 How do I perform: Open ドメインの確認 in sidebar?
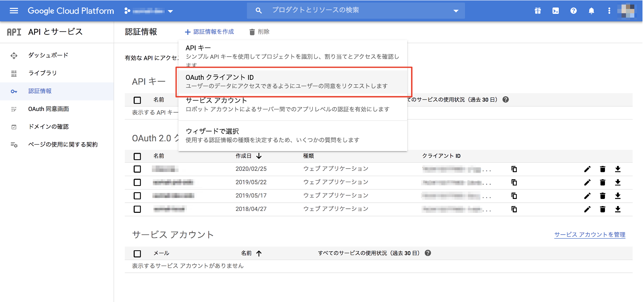[48, 127]
